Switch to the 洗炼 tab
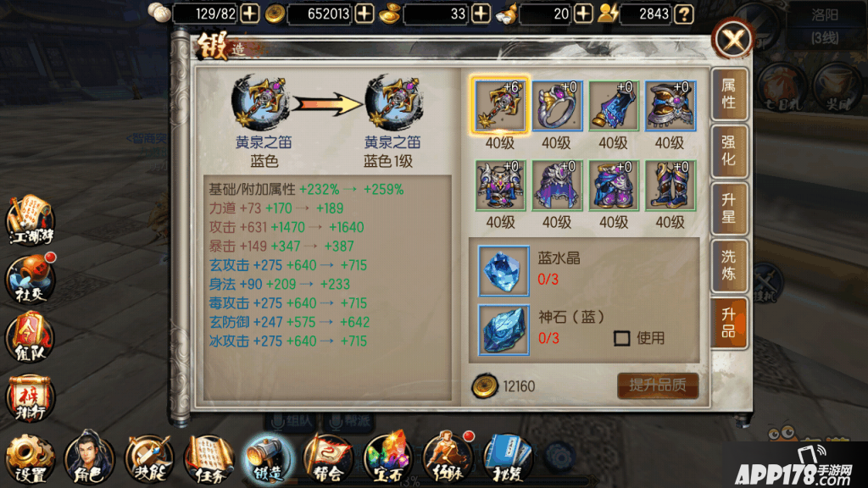 click(x=728, y=265)
